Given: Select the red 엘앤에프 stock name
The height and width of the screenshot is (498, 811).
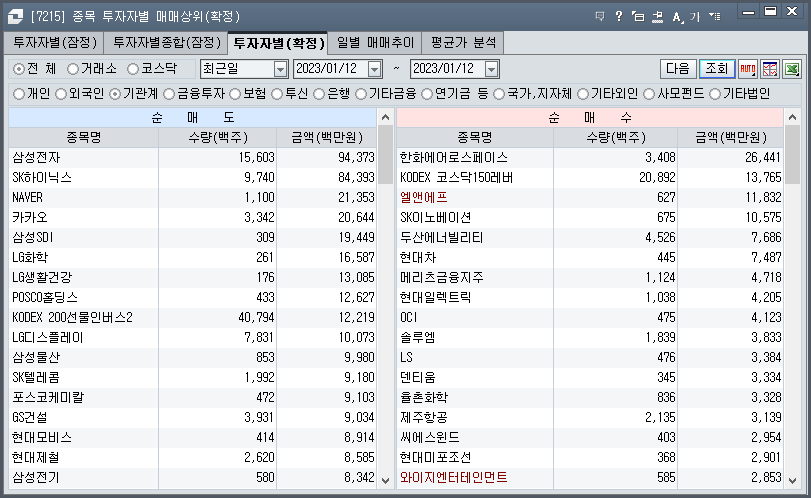Looking at the screenshot, I should click(424, 198).
